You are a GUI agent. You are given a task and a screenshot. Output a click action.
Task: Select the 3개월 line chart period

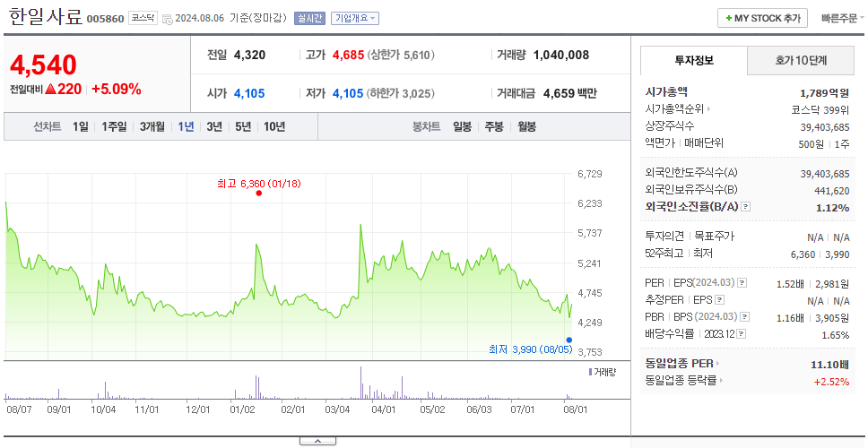pos(152,126)
